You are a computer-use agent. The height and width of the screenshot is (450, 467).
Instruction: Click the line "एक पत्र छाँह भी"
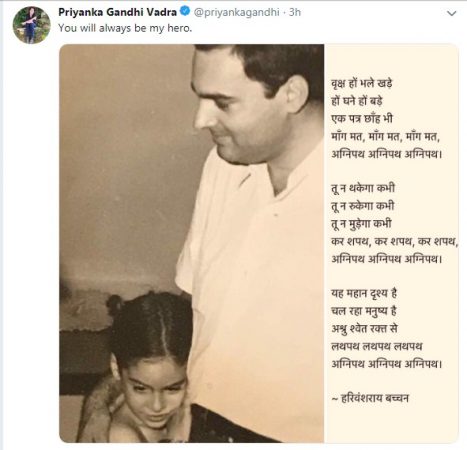point(362,119)
